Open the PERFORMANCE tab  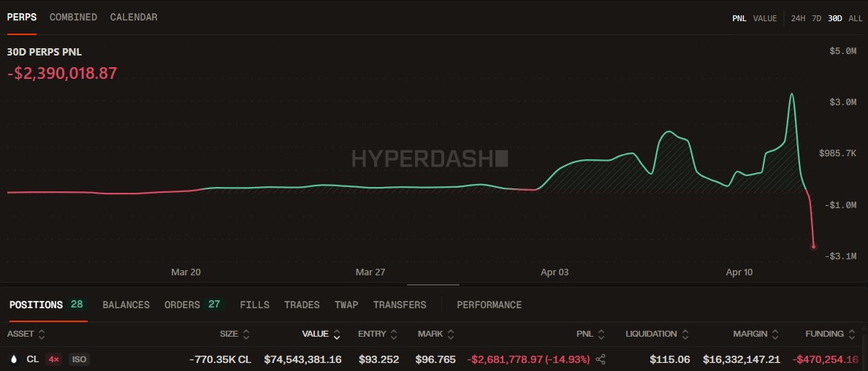tap(490, 305)
